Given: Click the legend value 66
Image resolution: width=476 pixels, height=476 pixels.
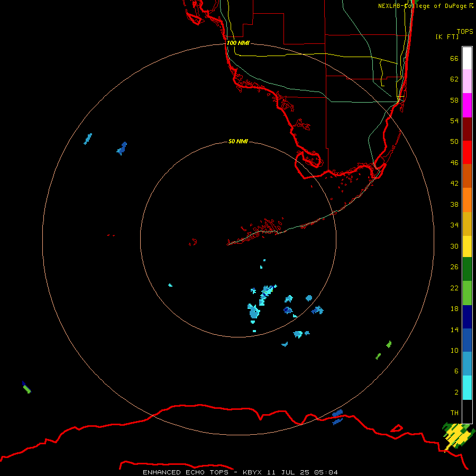Looking at the screenshot, I should [x=454, y=59].
